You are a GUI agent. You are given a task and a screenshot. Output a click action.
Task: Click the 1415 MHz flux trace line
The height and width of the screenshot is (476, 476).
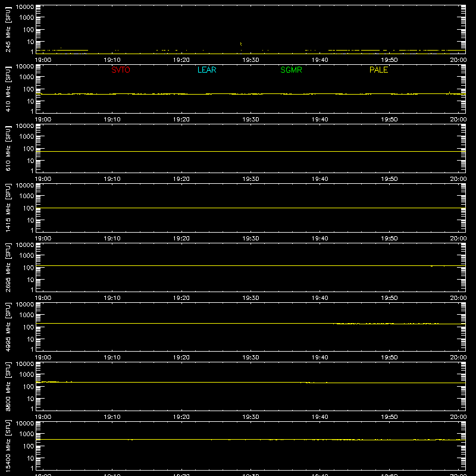click(250, 208)
